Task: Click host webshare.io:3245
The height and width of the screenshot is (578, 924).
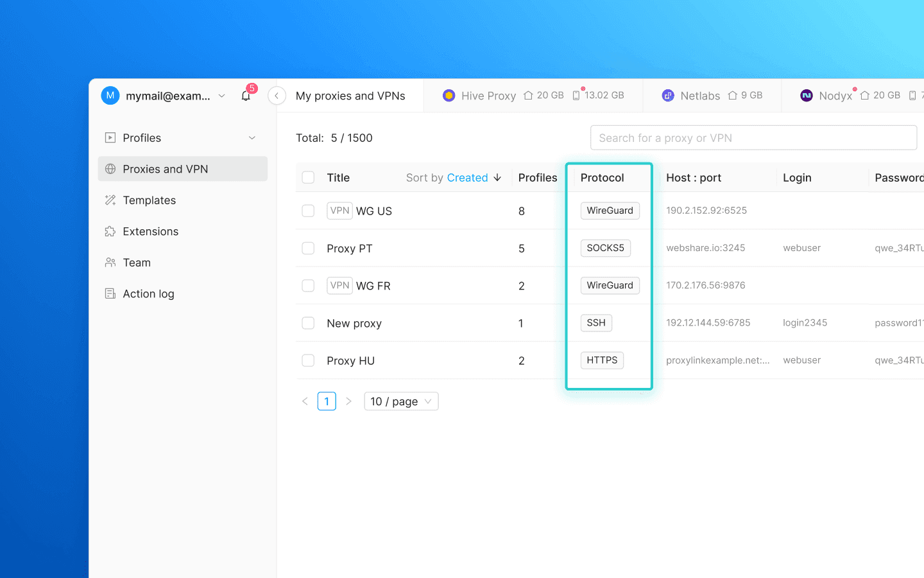Action: (706, 248)
